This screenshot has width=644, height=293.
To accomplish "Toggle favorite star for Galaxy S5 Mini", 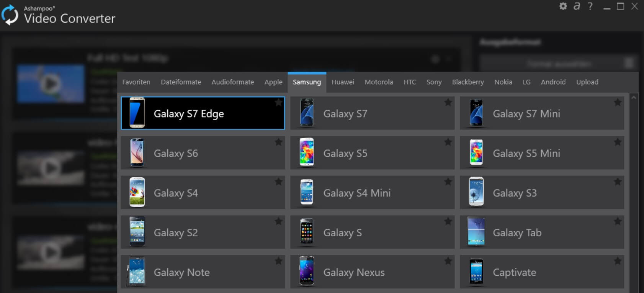I will pyautogui.click(x=618, y=142).
